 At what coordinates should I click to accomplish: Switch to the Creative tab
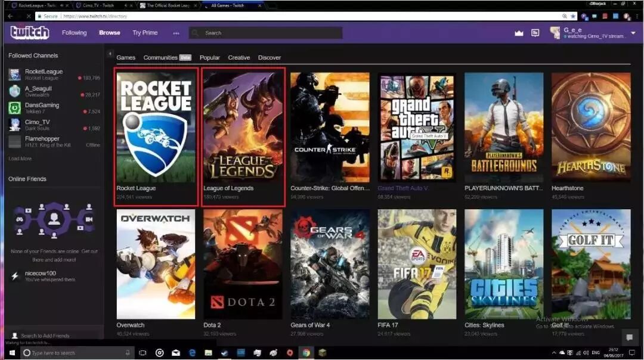(x=239, y=58)
